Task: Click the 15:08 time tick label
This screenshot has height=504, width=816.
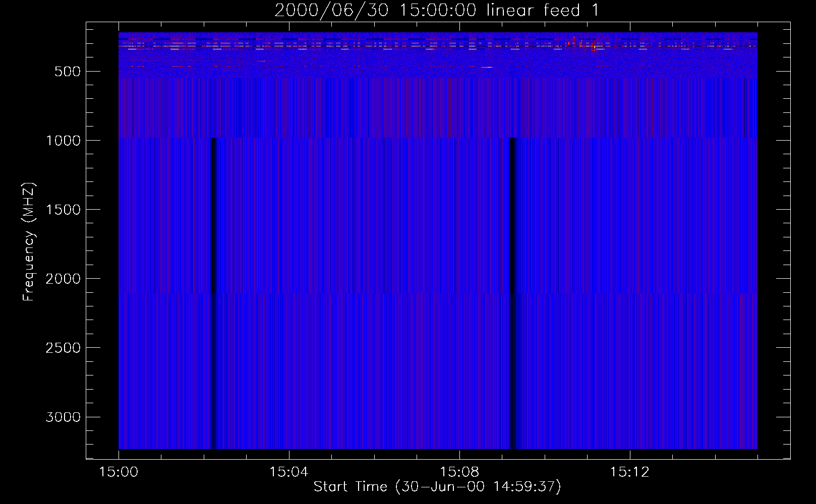Action: click(459, 472)
